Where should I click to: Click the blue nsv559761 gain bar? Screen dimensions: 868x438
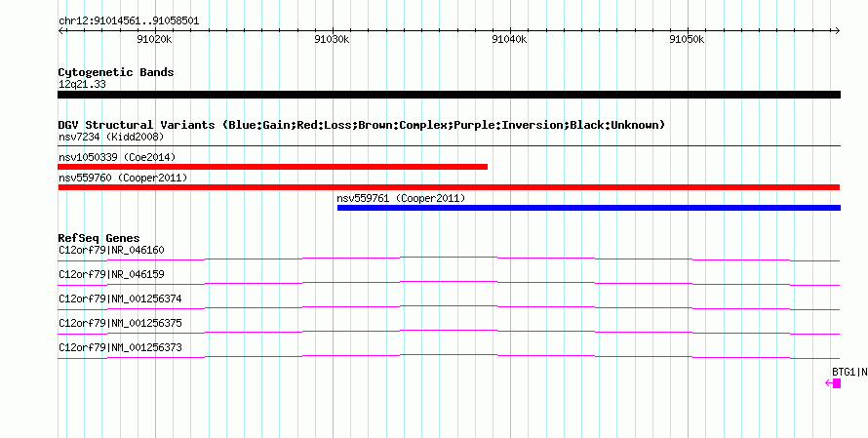tap(589, 208)
